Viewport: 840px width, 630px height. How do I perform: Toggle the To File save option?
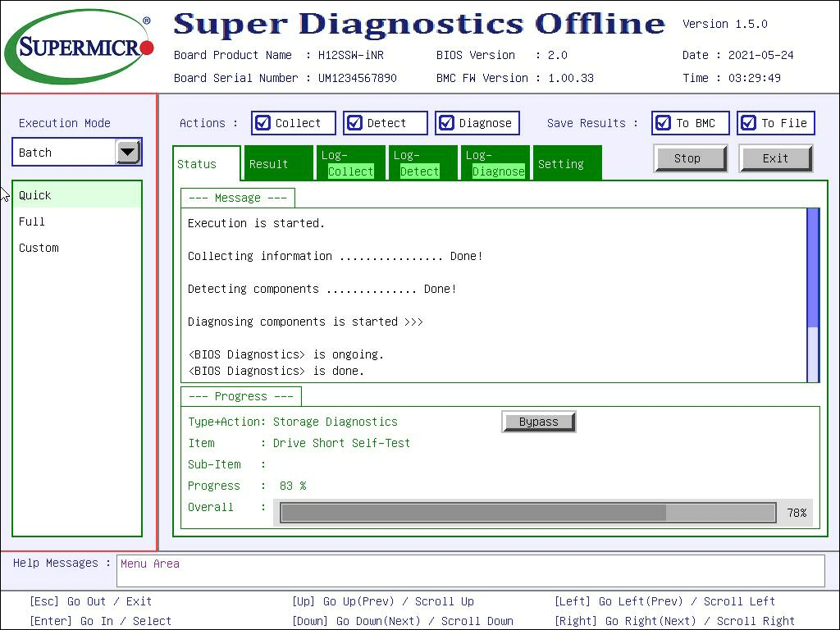click(748, 123)
